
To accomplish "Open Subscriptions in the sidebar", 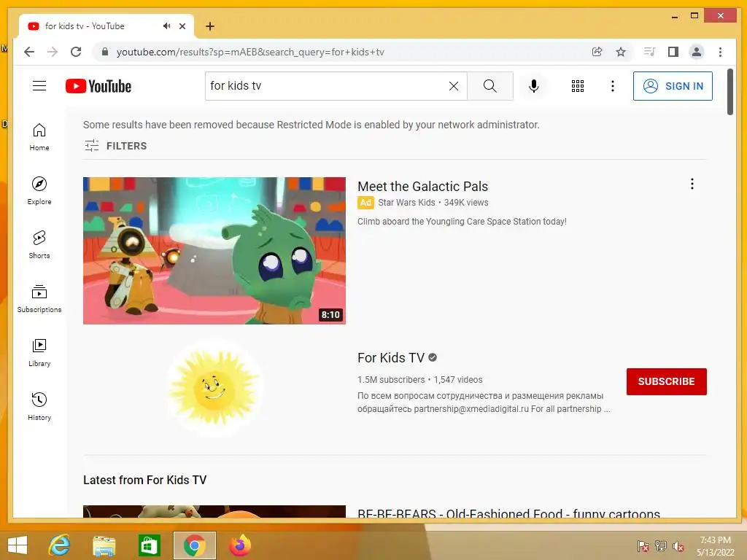I will coord(39,298).
